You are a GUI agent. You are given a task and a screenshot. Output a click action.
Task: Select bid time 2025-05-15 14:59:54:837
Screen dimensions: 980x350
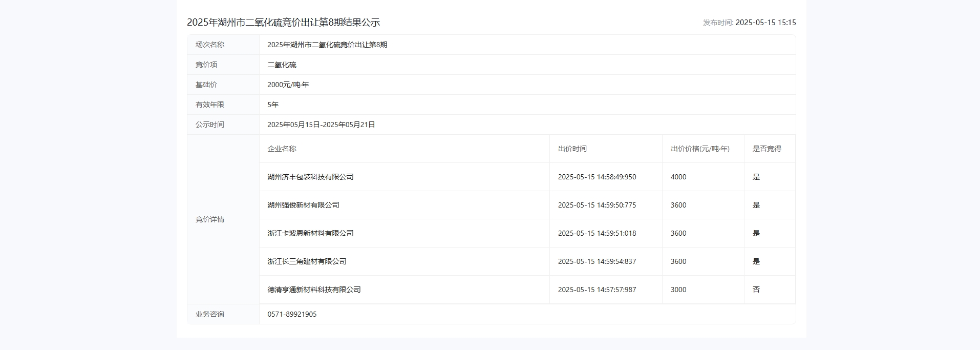(x=597, y=261)
